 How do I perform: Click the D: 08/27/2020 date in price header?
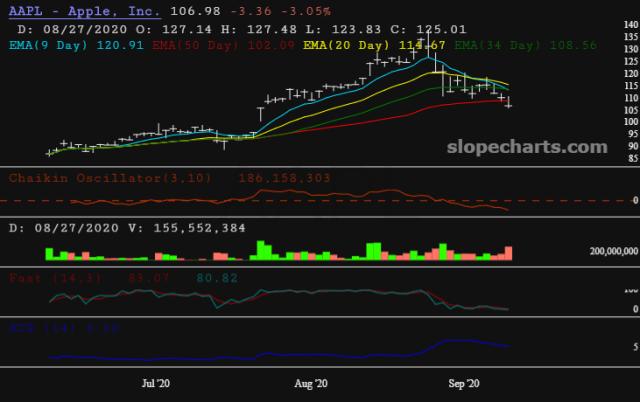72,29
